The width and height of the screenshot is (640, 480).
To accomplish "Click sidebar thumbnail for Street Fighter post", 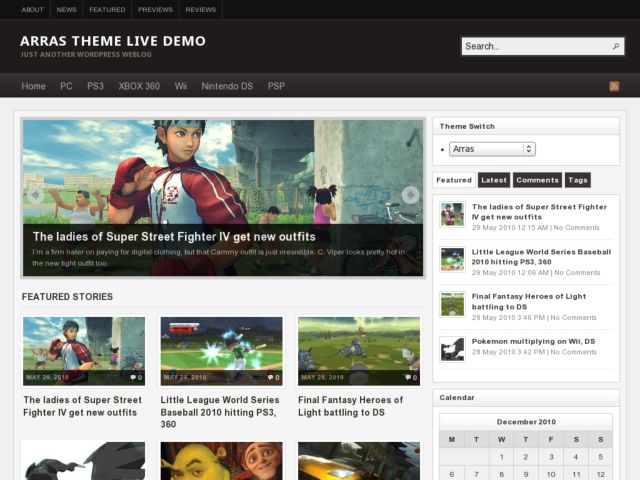I will pos(452,214).
